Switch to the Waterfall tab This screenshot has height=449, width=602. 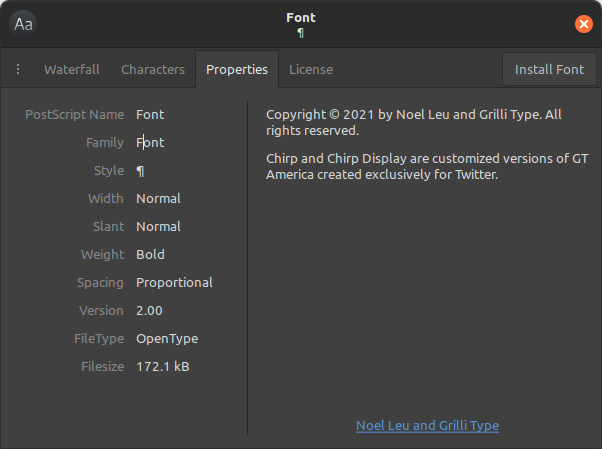[x=72, y=70]
